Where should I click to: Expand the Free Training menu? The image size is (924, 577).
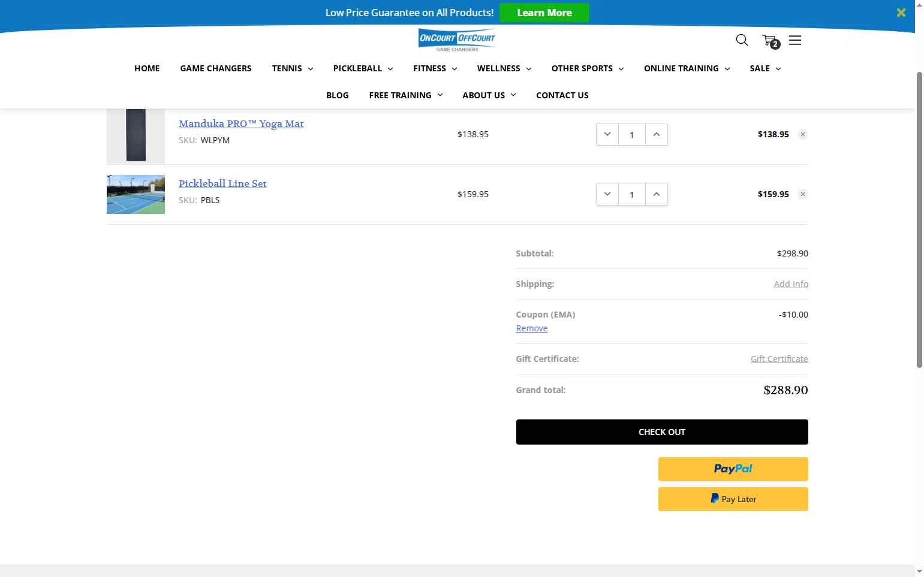coord(406,95)
